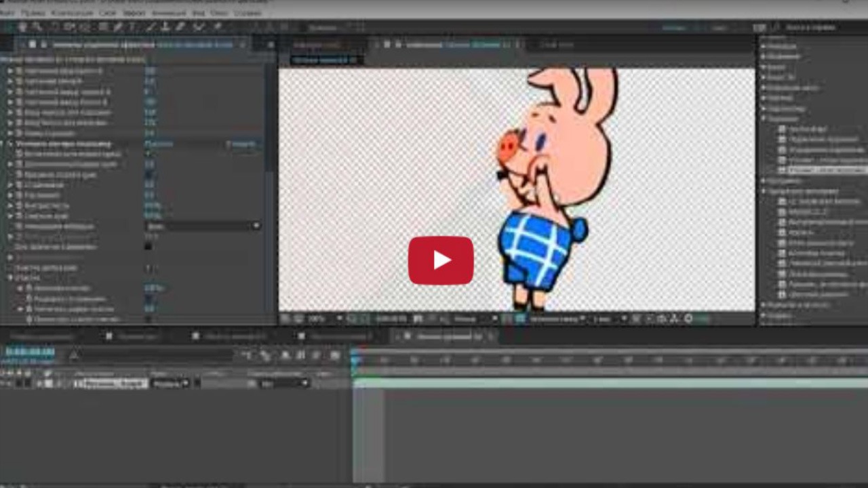Image resolution: width=868 pixels, height=488 pixels.
Task: Select the Rectangle shape tool
Action: click(x=102, y=27)
